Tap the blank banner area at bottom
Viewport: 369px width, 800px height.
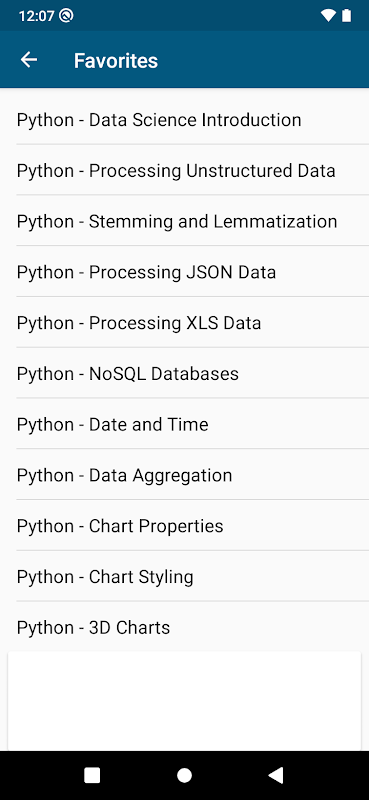click(x=184, y=701)
